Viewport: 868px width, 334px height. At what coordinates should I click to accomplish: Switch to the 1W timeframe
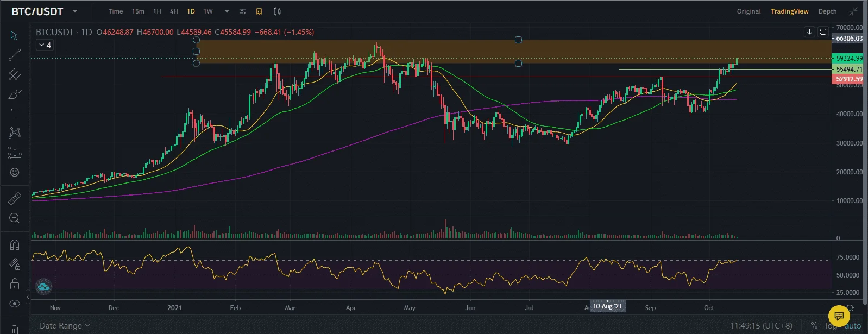(x=208, y=11)
